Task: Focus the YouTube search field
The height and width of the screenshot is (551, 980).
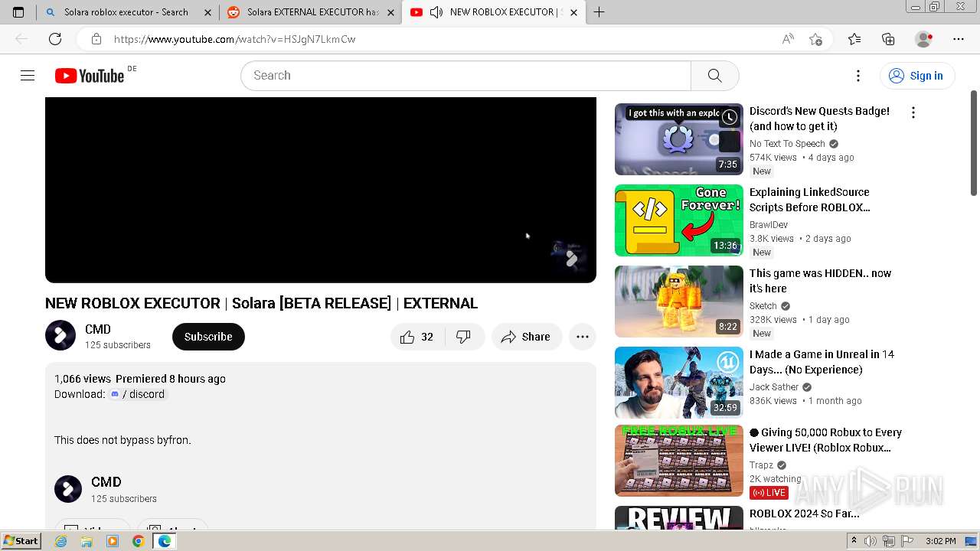Action: click(x=465, y=75)
